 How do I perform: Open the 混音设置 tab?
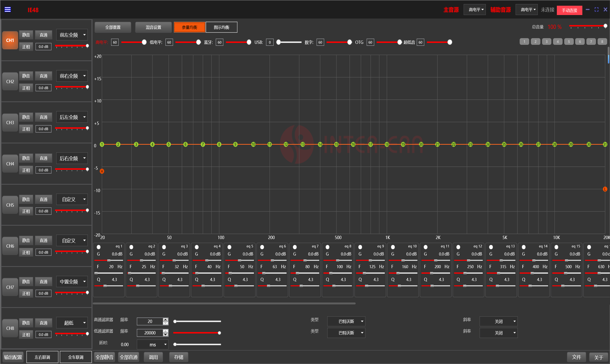point(153,27)
